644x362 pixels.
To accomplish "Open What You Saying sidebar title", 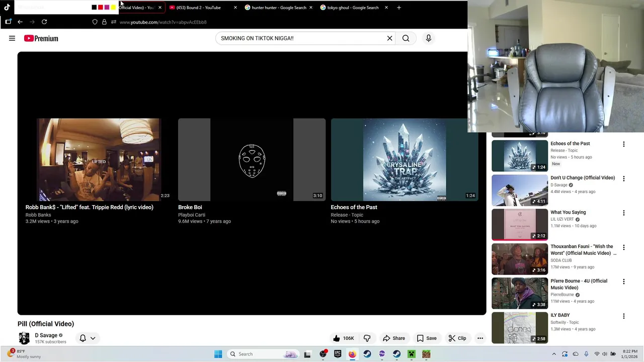I will 568,212.
